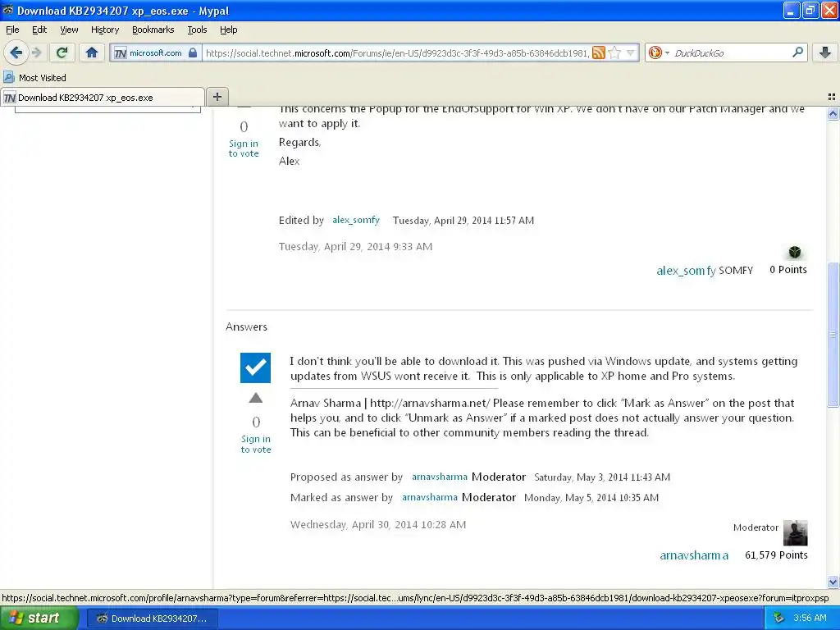Click the Answers section heading
840x630 pixels.
click(x=246, y=326)
